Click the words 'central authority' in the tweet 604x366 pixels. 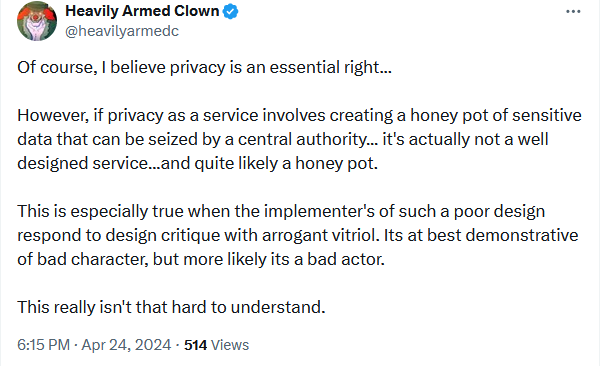pyautogui.click(x=303, y=139)
